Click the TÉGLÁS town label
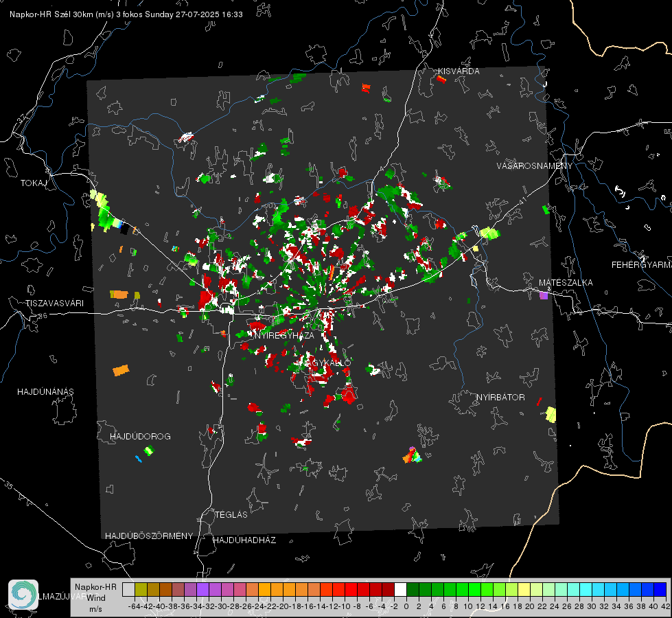Screen dimensions: 672x618 click(231, 515)
